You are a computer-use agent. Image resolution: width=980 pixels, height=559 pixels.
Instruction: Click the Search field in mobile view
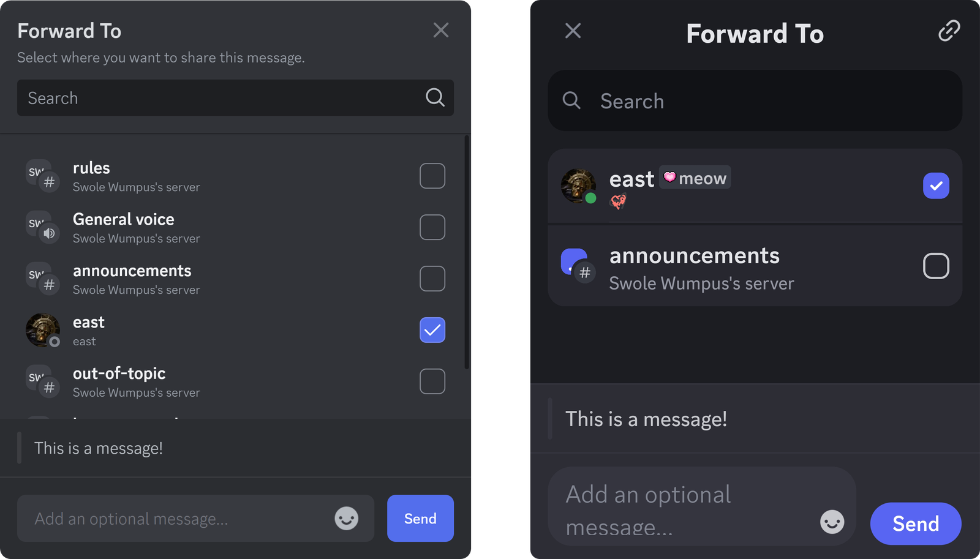pos(704,101)
